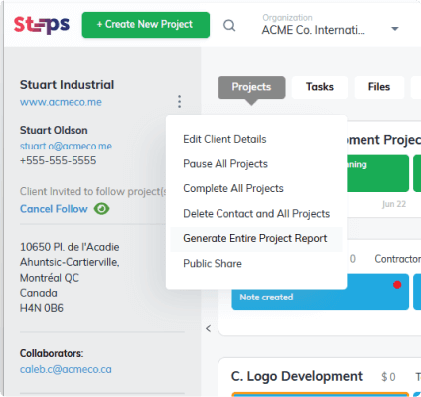Open the C. Logo Development project title

click(x=297, y=376)
